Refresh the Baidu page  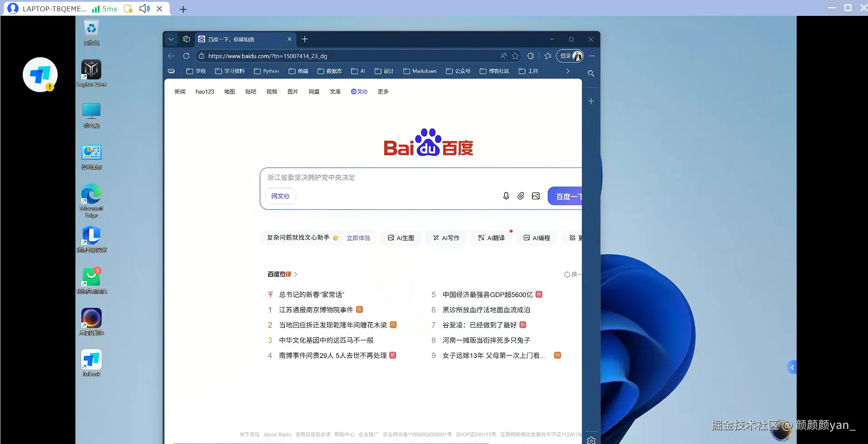186,56
